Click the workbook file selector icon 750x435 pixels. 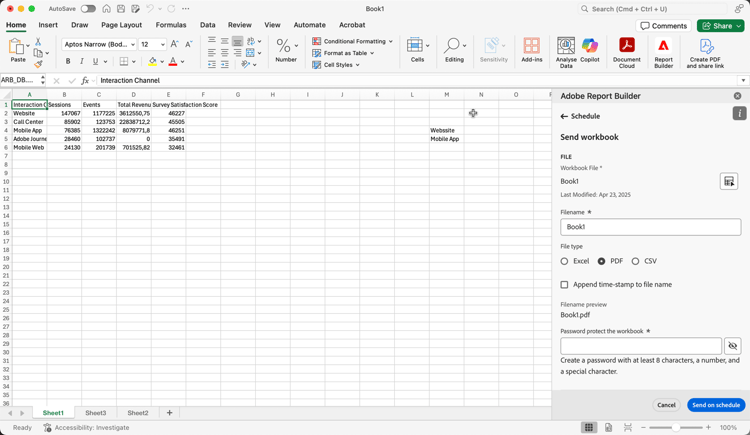pos(729,181)
